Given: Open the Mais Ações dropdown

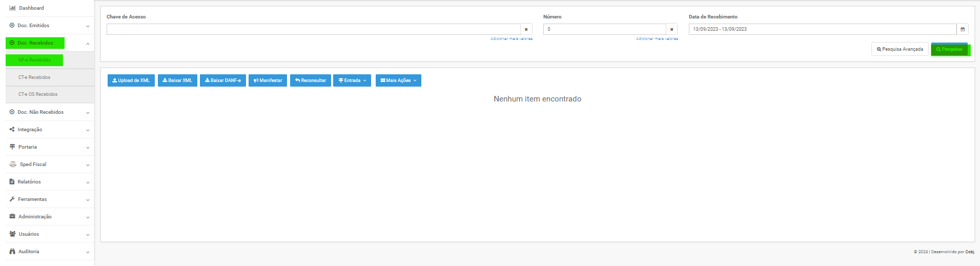Looking at the screenshot, I should pos(398,80).
